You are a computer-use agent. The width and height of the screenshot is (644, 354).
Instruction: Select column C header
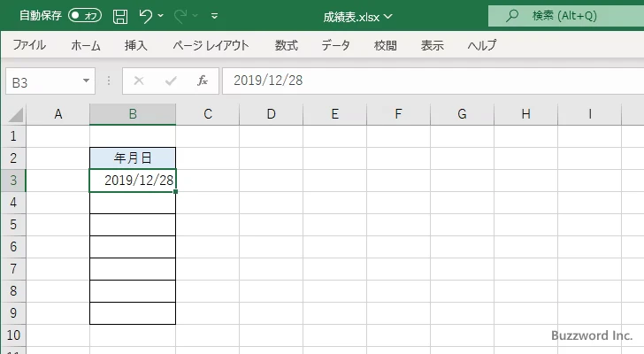tap(207, 114)
